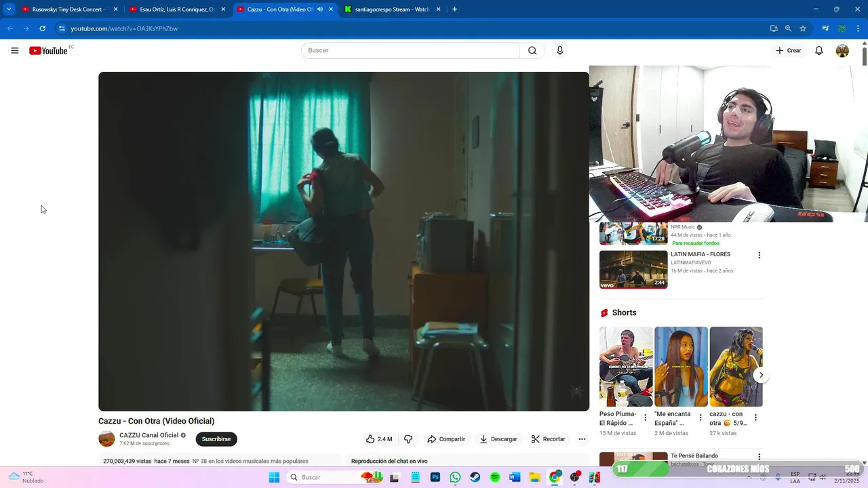Open the YouTube notifications bell
868x488 pixels.
tap(819, 51)
